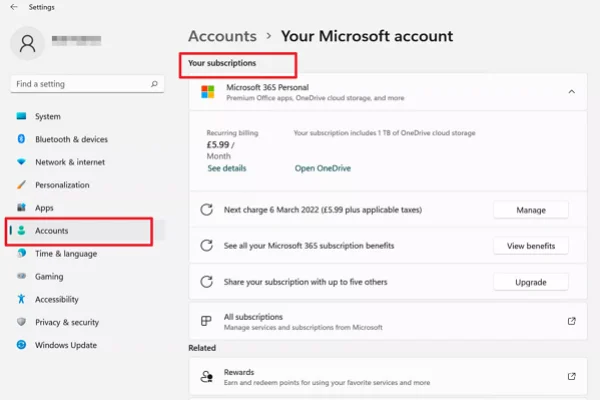Go to Windows Update
This screenshot has height=400, width=600.
pos(66,346)
